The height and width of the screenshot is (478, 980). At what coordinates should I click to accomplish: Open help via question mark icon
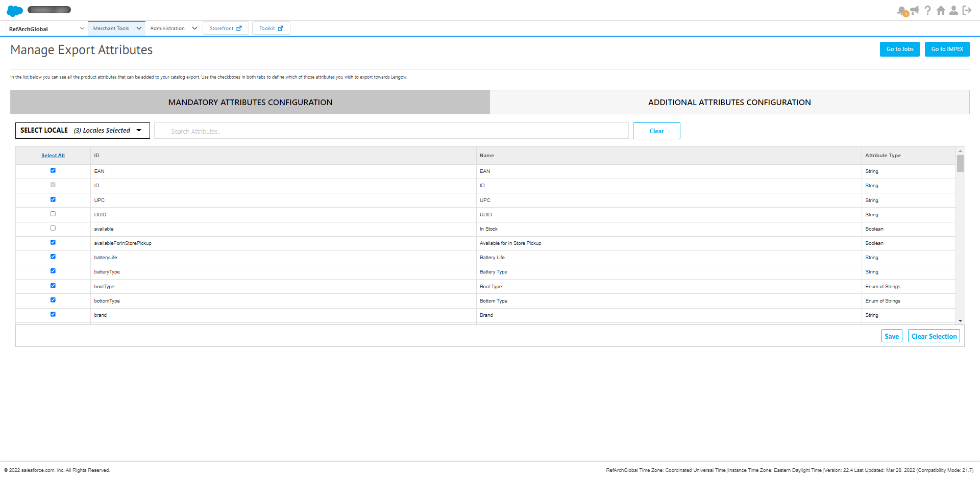(928, 10)
